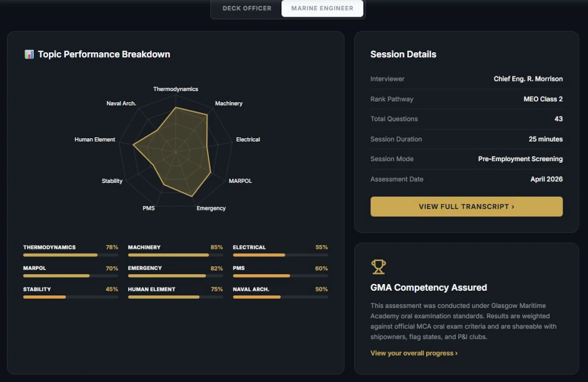
Task: Click the April 2026 assessment date value
Action: click(x=547, y=179)
